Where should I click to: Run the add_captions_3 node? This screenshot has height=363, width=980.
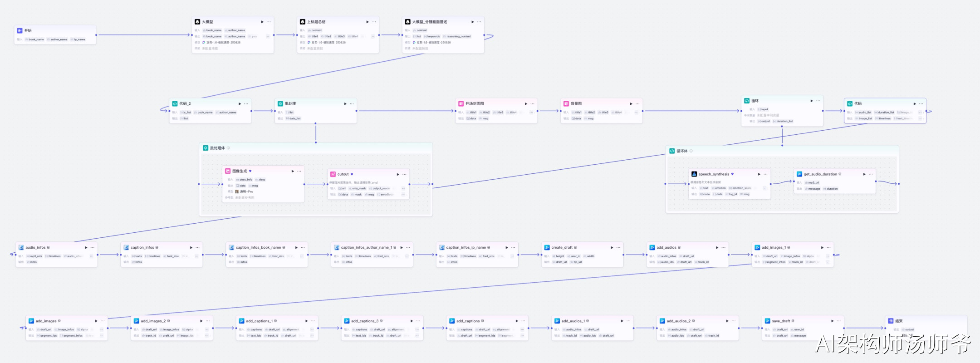click(x=412, y=321)
